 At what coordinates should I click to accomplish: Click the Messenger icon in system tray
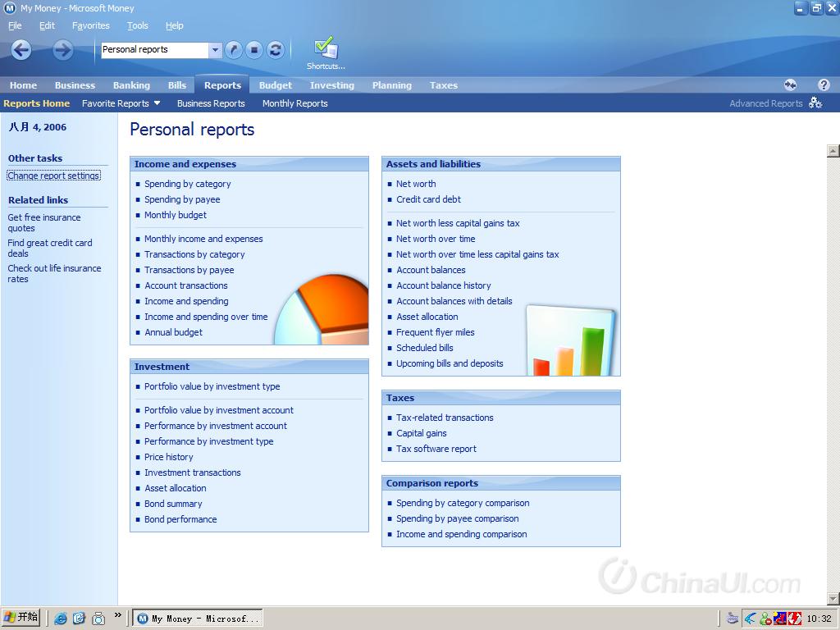coord(765,619)
